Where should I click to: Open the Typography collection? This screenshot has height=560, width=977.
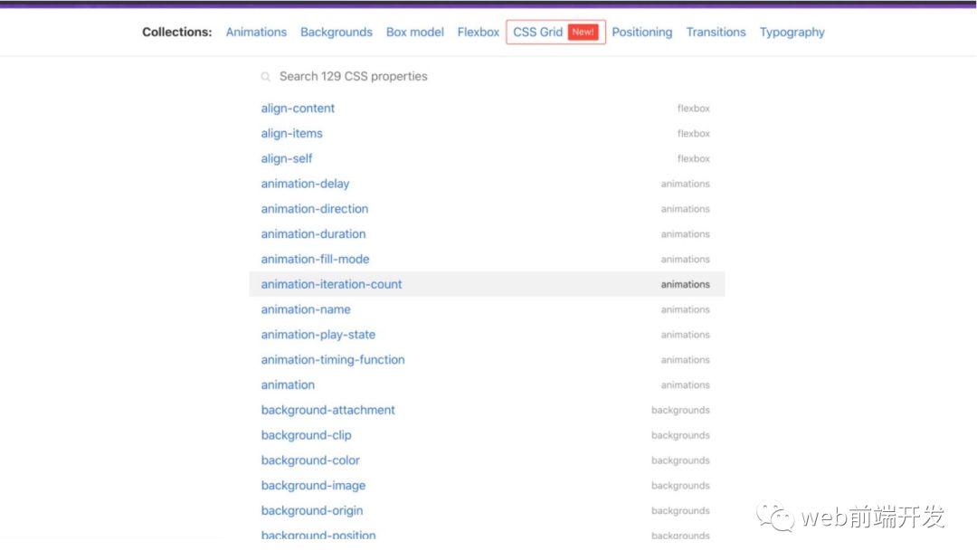click(x=792, y=32)
